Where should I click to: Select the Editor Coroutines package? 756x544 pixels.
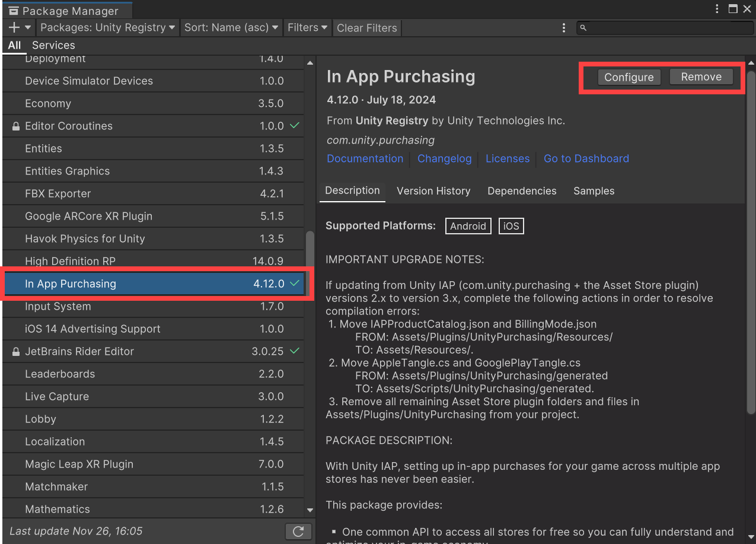pyautogui.click(x=153, y=126)
